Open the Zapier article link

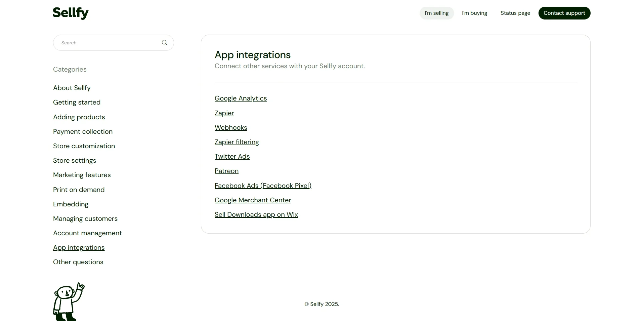coord(224,113)
